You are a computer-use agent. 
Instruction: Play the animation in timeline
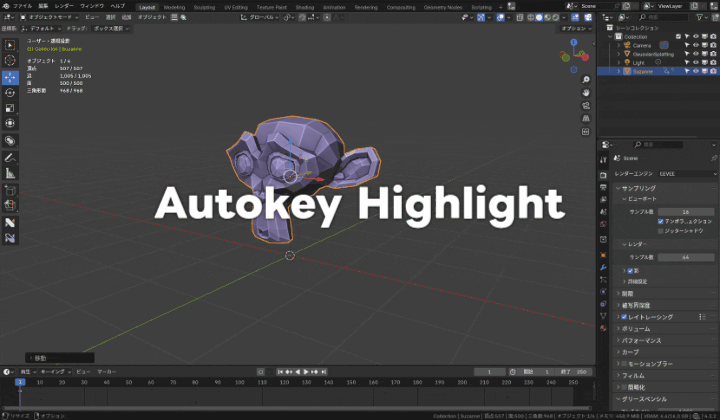pos(306,372)
